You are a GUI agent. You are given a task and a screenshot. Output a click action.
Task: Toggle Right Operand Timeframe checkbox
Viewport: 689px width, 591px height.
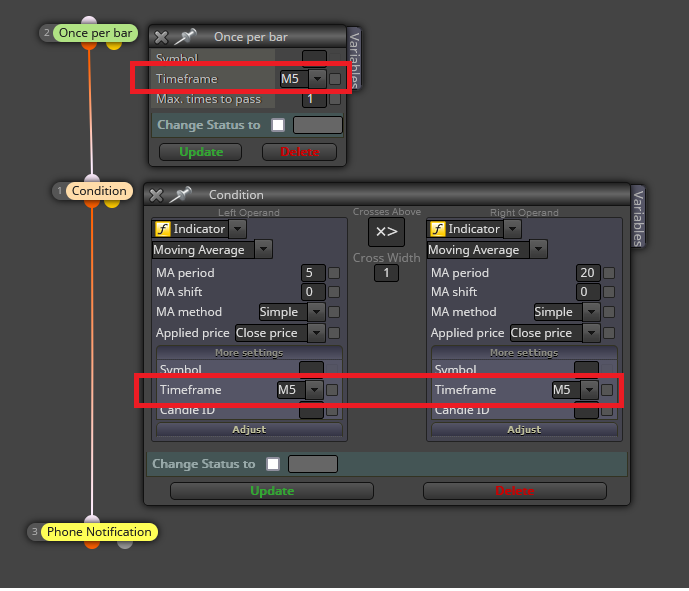point(607,390)
